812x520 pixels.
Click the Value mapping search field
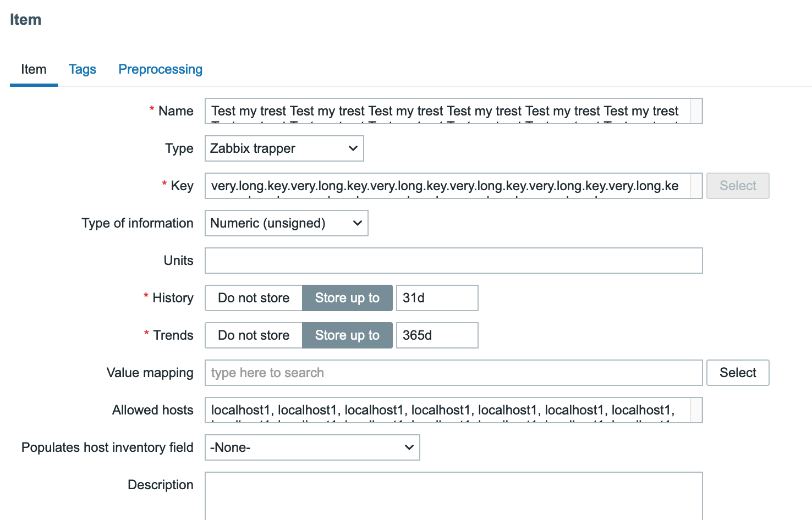tap(454, 373)
